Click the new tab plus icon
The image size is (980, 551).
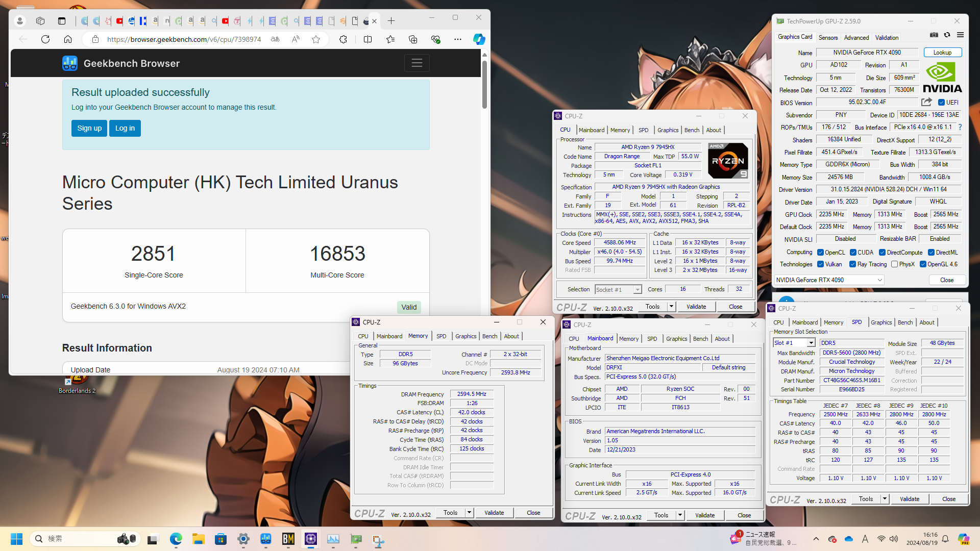pos(391,21)
